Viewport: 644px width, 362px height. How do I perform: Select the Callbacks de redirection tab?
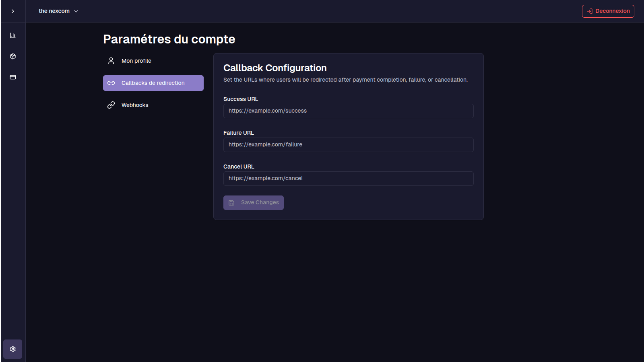click(x=153, y=83)
